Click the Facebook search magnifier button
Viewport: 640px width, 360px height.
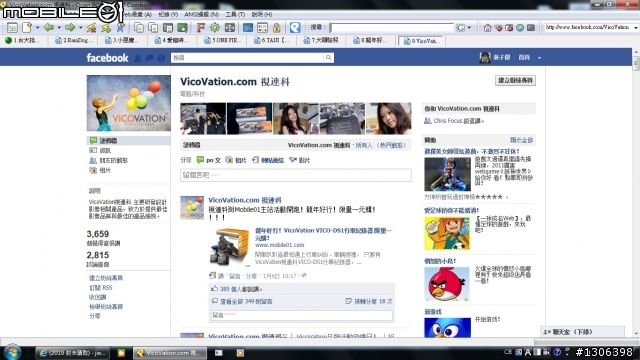pyautogui.click(x=329, y=58)
